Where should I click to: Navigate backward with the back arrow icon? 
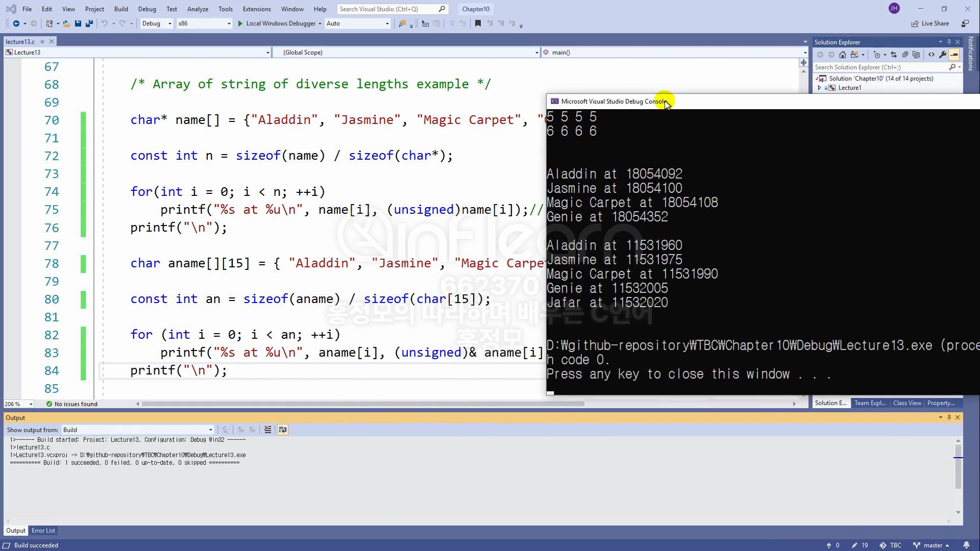(x=16, y=23)
